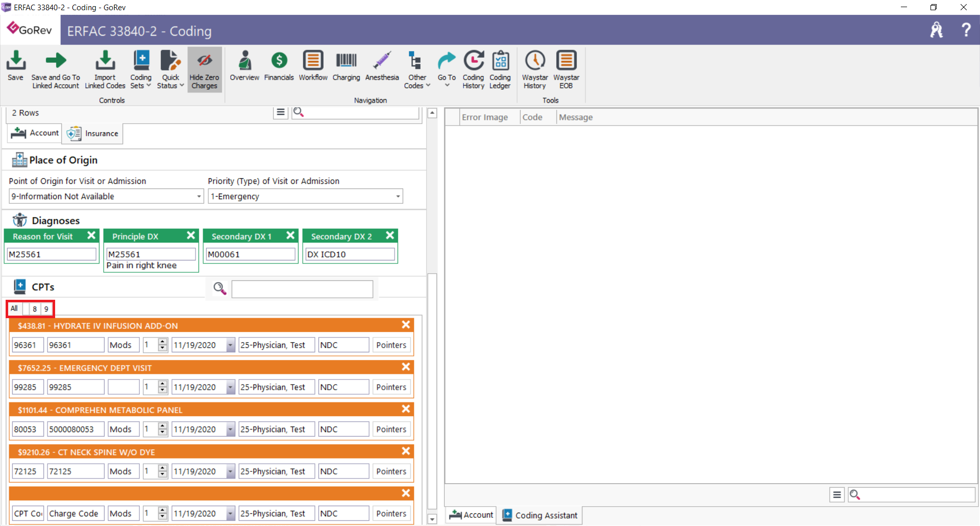Viewport: 980px width, 526px height.
Task: Click the CPTs search input box
Action: pos(302,289)
